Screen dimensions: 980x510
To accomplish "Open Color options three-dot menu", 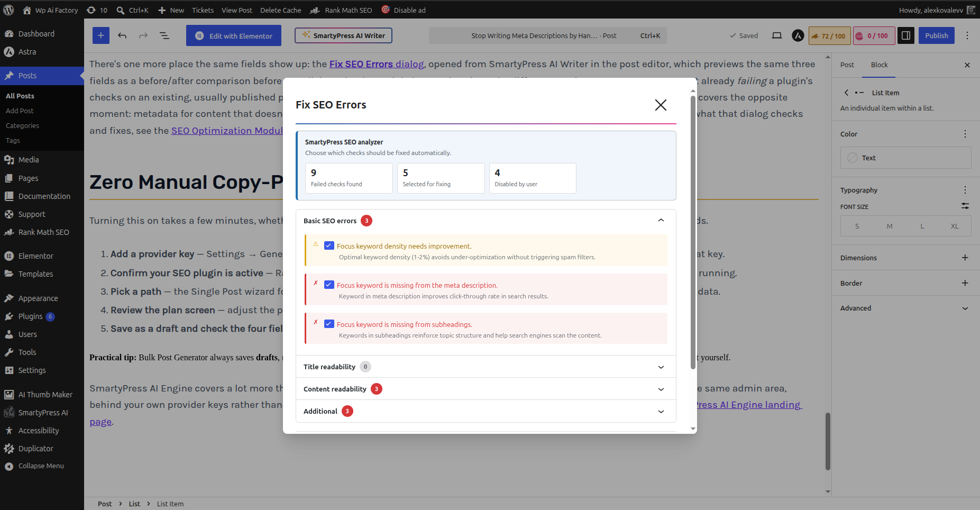I will [965, 134].
